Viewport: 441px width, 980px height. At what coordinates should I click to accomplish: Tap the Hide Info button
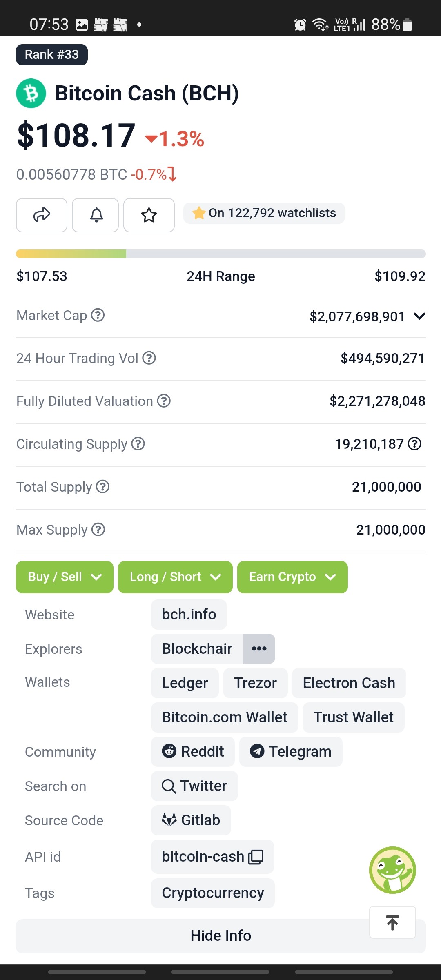coord(221,936)
